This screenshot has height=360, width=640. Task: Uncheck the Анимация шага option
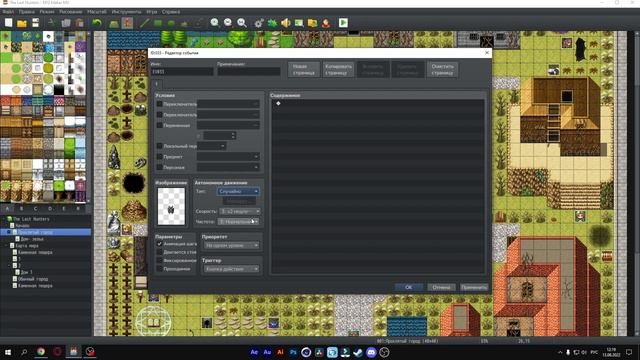[x=160, y=244]
